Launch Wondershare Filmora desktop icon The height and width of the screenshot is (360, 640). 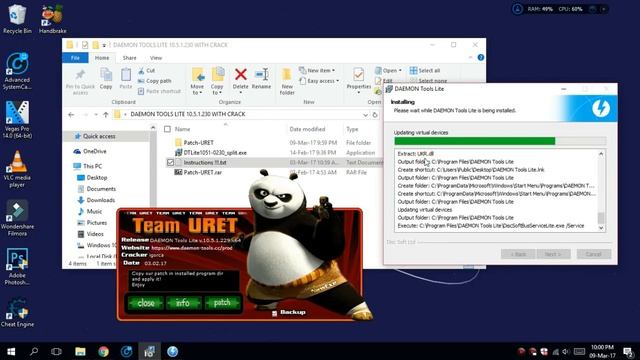(x=17, y=218)
